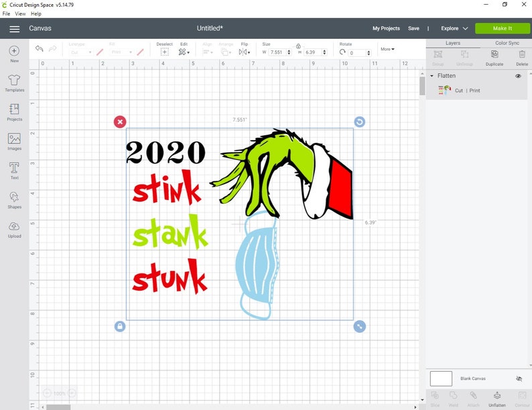This screenshot has height=410, width=532.
Task: Click Save in the header
Action: tap(413, 29)
